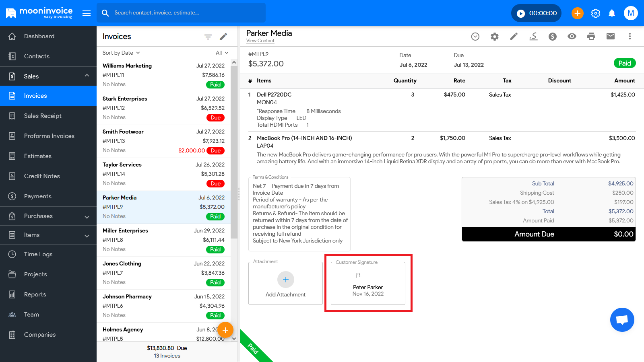Select Smith Footwear invoice
Screen dimensions: 644x362
tap(163, 142)
